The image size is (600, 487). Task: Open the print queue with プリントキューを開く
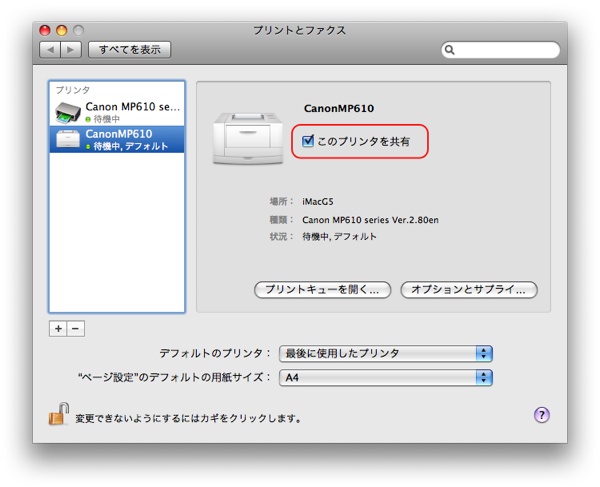[x=323, y=290]
